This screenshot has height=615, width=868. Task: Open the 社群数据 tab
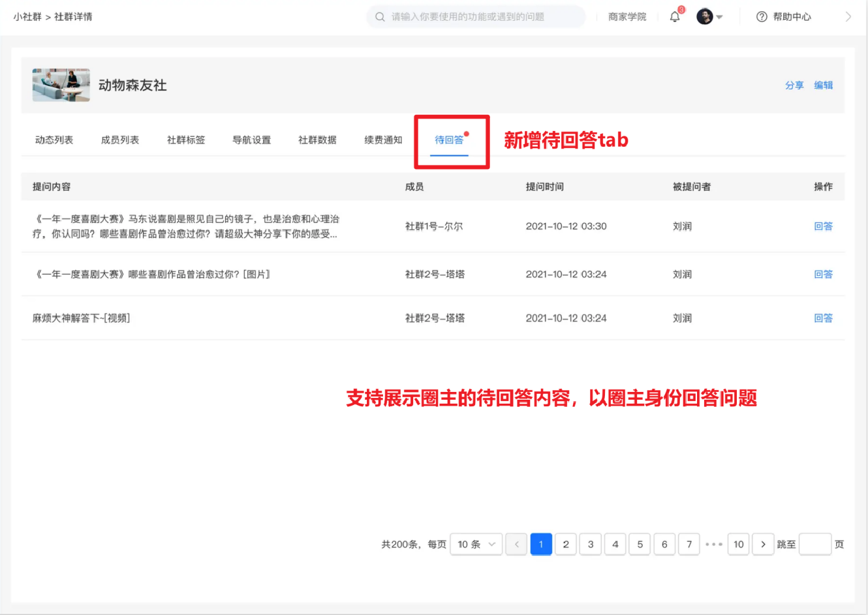point(317,140)
